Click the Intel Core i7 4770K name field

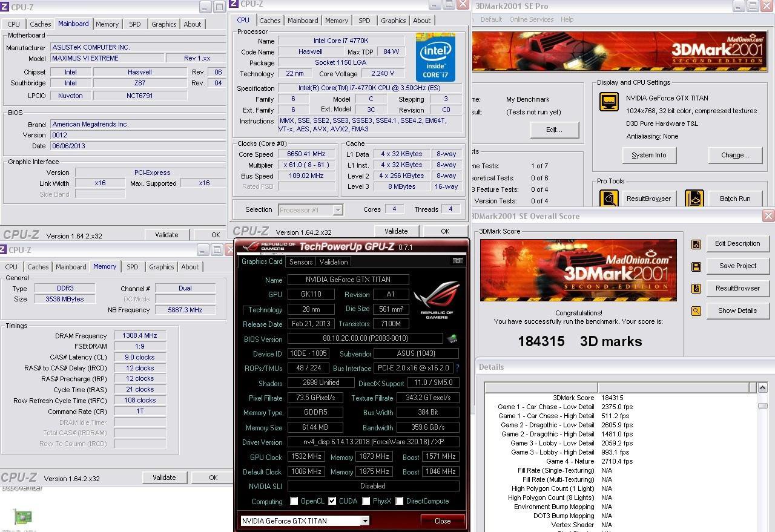coord(341,41)
